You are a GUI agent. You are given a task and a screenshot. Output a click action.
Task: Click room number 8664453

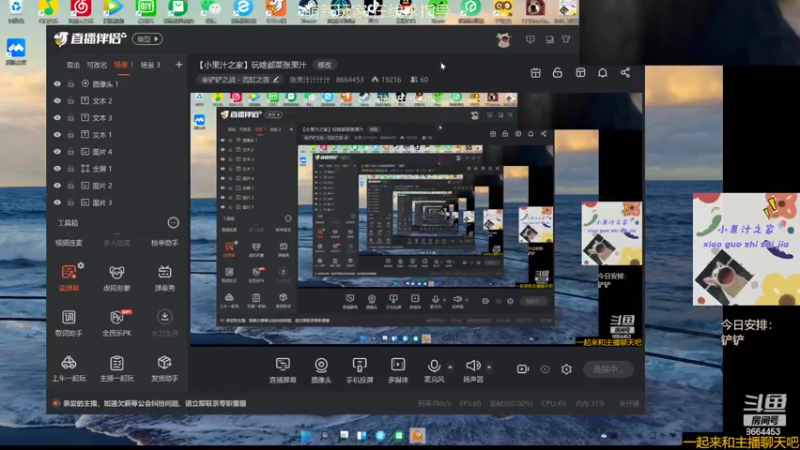pos(349,80)
